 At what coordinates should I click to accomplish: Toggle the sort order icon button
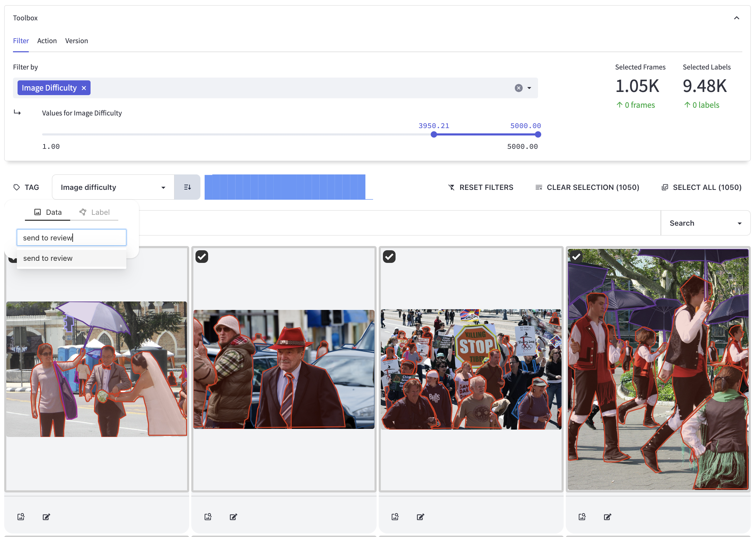(187, 187)
